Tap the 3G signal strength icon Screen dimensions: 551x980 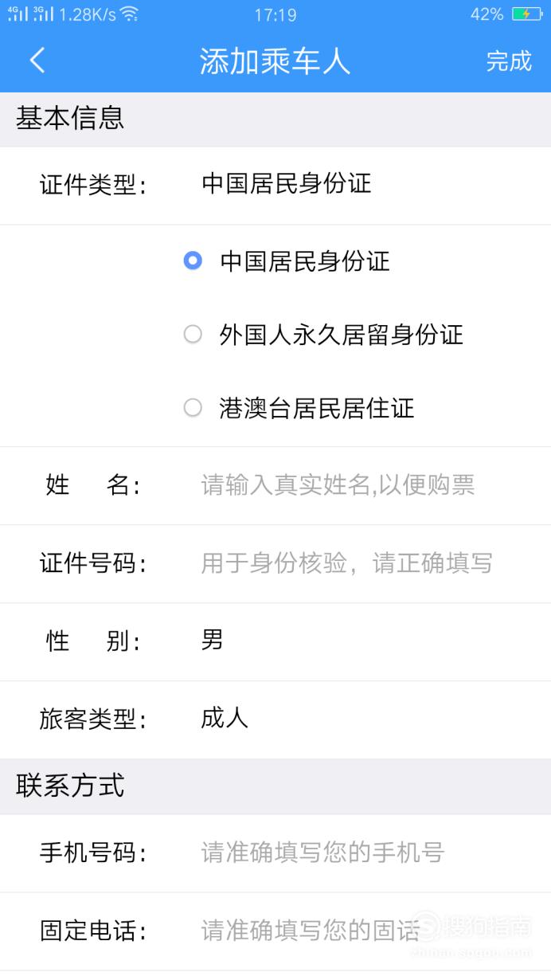click(44, 14)
